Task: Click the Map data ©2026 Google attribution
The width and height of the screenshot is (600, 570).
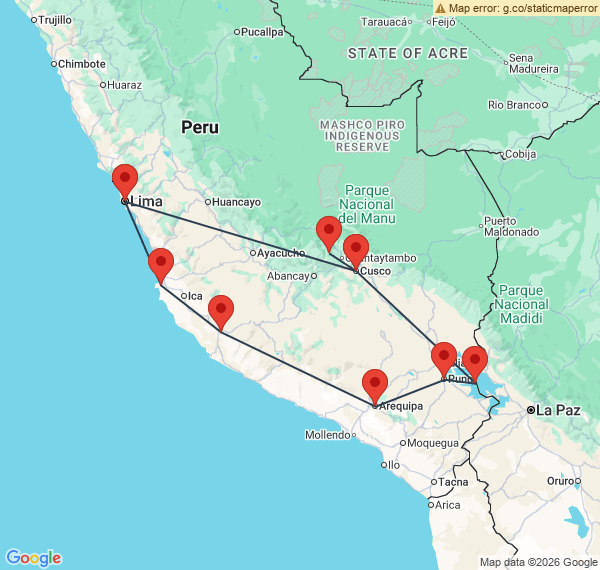Action: [x=536, y=562]
